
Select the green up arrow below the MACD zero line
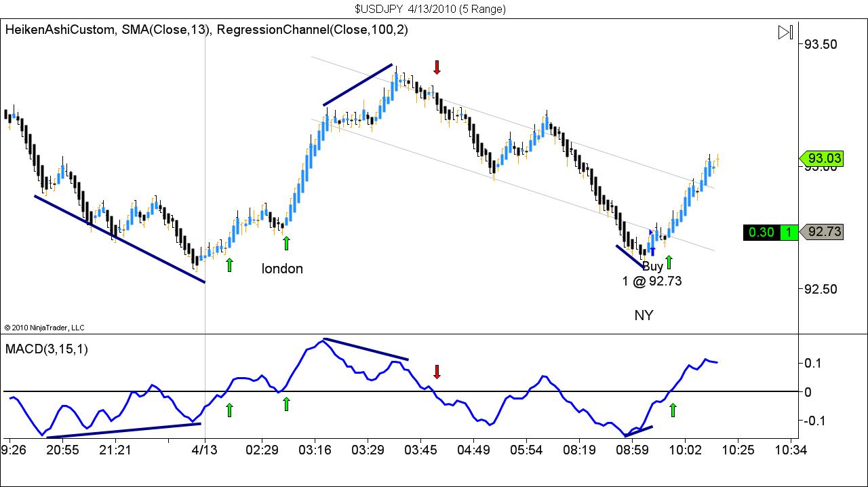coord(229,408)
